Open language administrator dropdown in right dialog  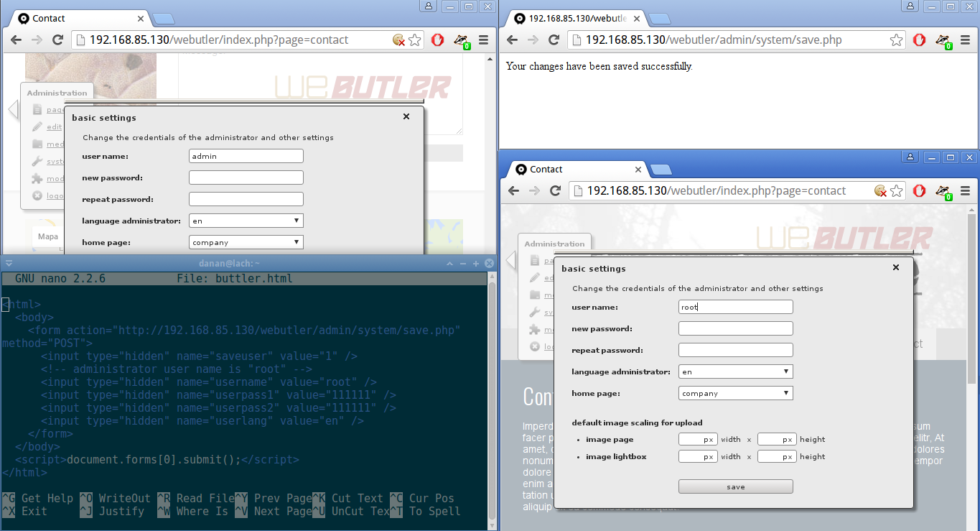(736, 371)
